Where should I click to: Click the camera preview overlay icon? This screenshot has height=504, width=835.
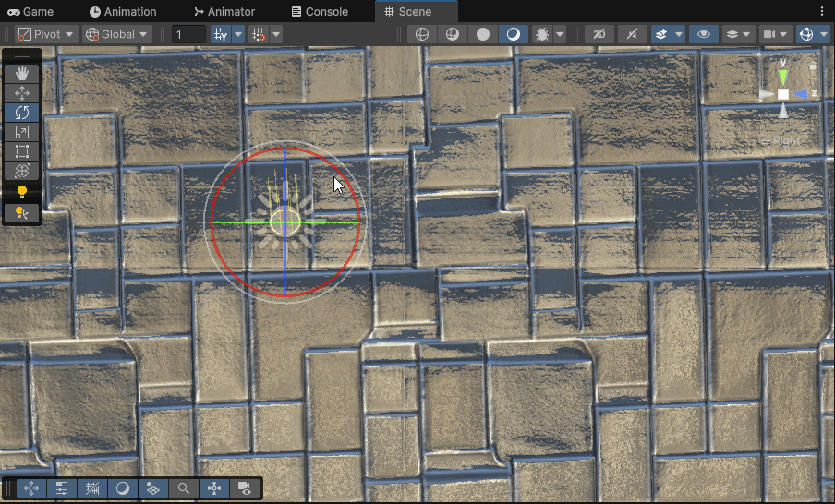(x=245, y=488)
